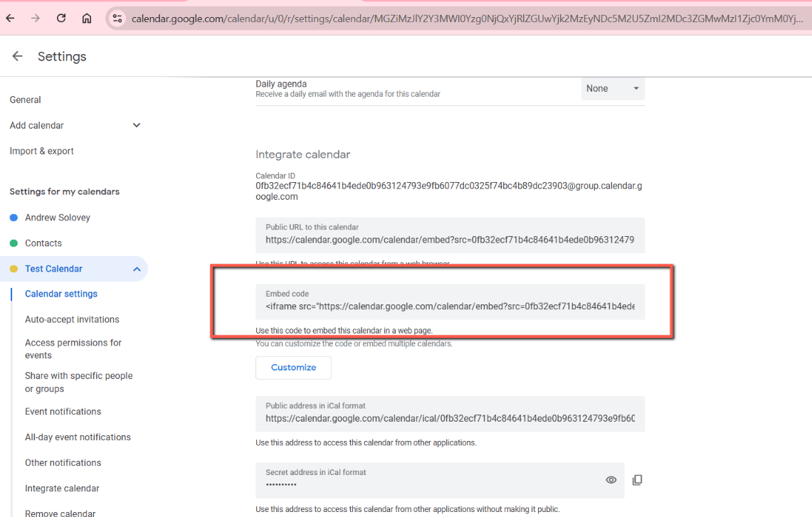This screenshot has height=517, width=812.
Task: Jump to Access permissions for events
Action: point(73,348)
